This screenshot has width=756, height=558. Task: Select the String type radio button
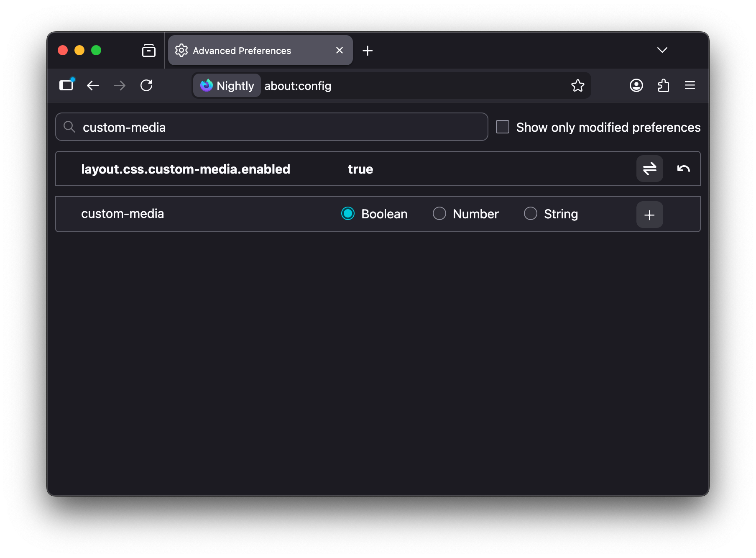531,214
